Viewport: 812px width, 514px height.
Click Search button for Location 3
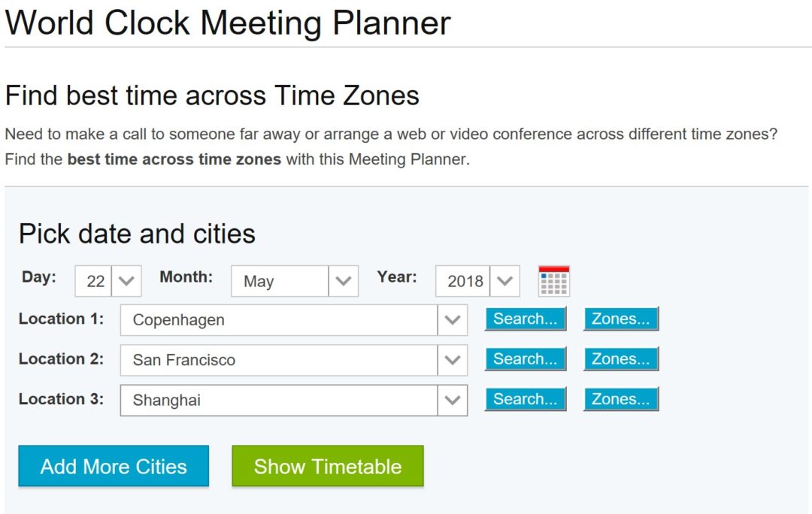pyautogui.click(x=525, y=399)
